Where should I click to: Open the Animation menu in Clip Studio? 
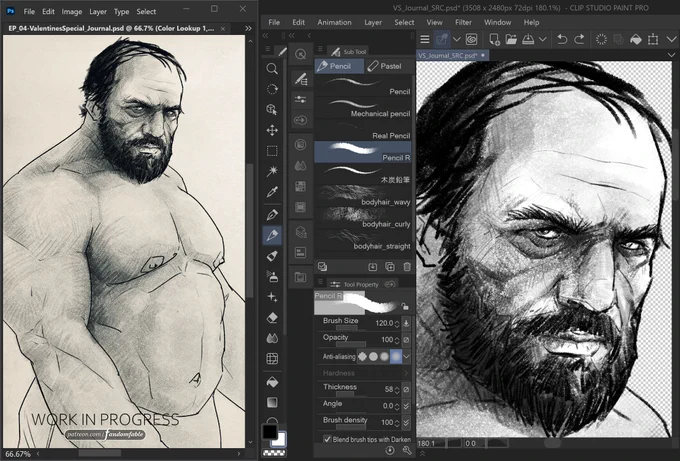(x=334, y=22)
